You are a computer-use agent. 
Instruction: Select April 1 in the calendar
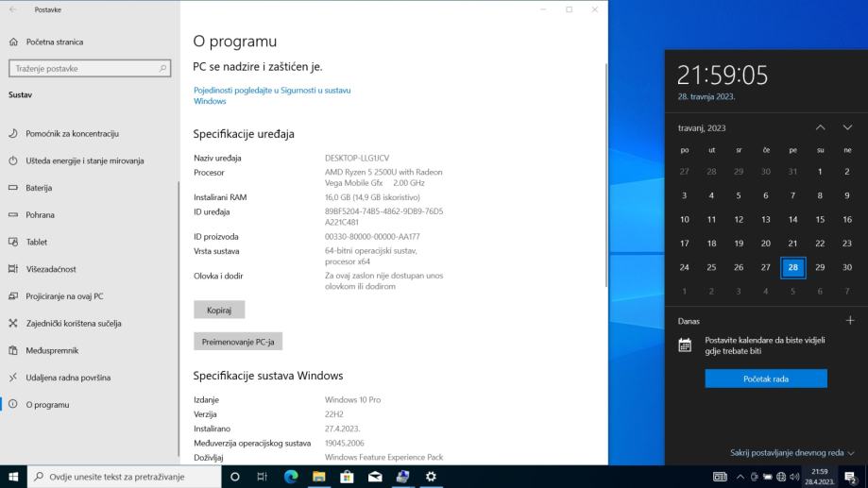[820, 172]
